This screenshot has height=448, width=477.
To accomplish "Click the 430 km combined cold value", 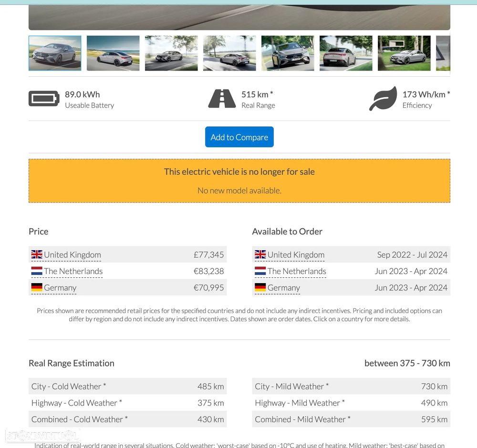I will (x=210, y=419).
